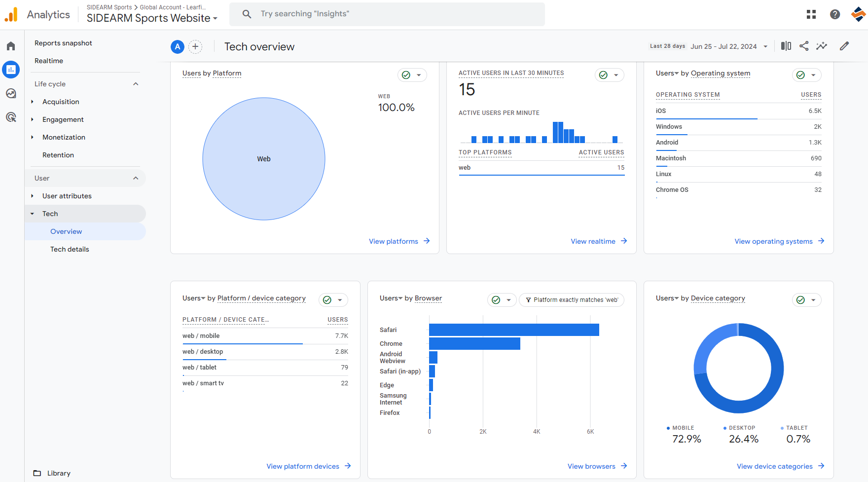Click the arrow next to View device categories
Image resolution: width=868 pixels, height=482 pixels.
click(821, 466)
